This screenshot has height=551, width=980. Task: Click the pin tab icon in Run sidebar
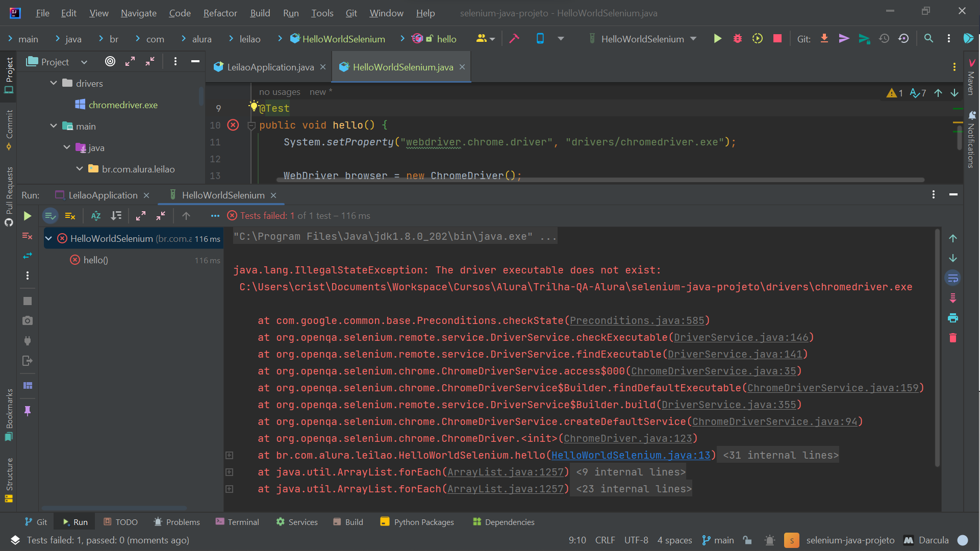coord(28,411)
